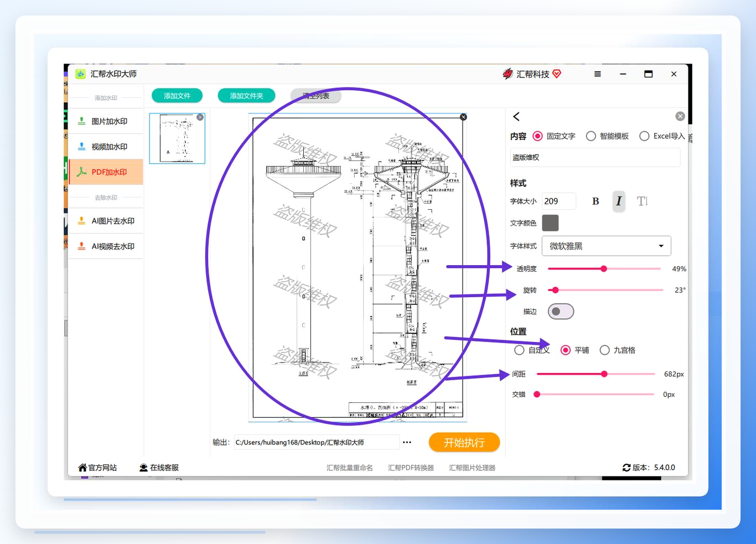The image size is (756, 544).
Task: Click the vertical text icon
Action: pyautogui.click(x=642, y=201)
